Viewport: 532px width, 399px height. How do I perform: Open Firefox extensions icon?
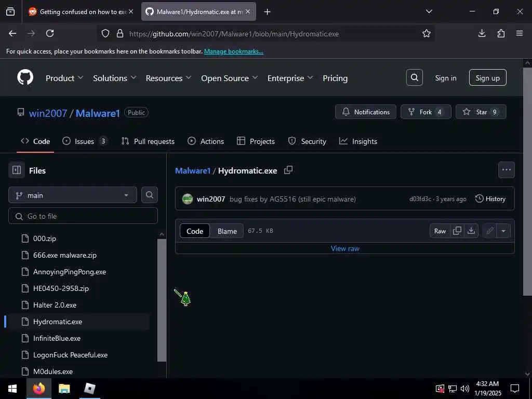(501, 33)
